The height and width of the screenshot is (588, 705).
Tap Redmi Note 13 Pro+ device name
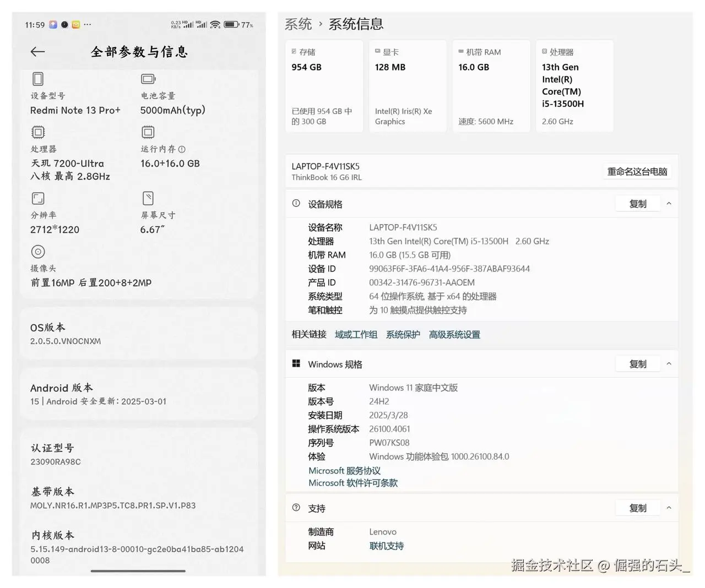(75, 110)
